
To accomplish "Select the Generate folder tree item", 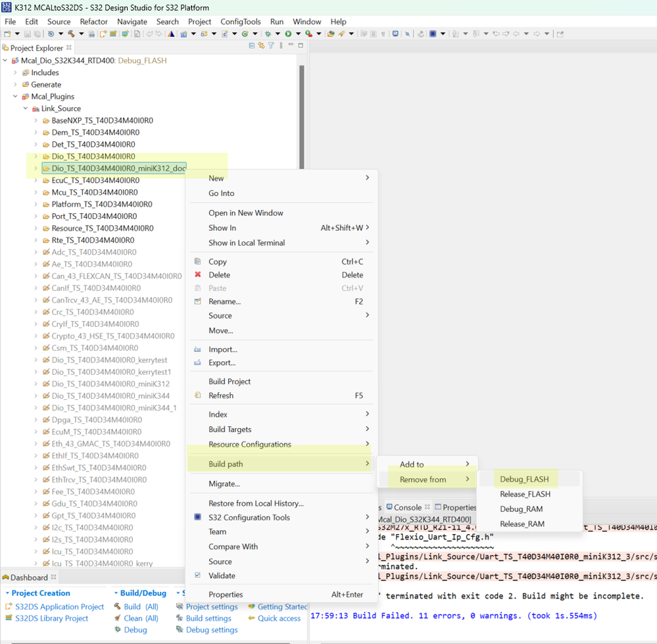I will tap(45, 85).
